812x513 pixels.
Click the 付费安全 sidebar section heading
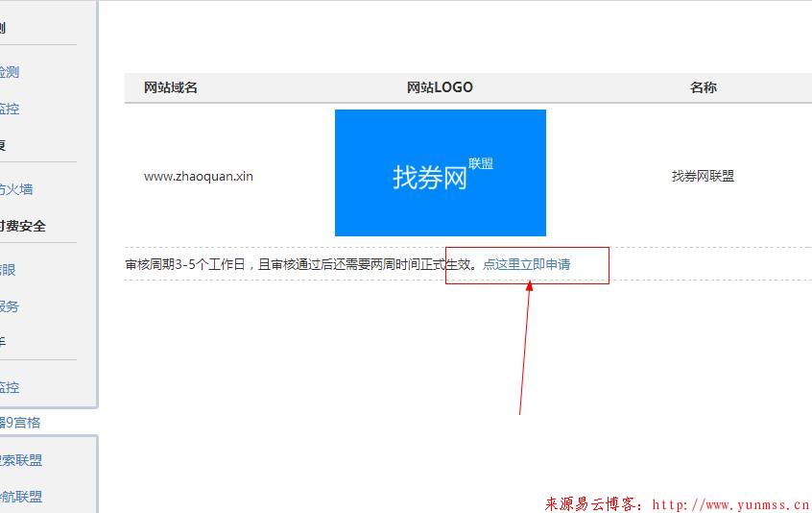pos(22,226)
